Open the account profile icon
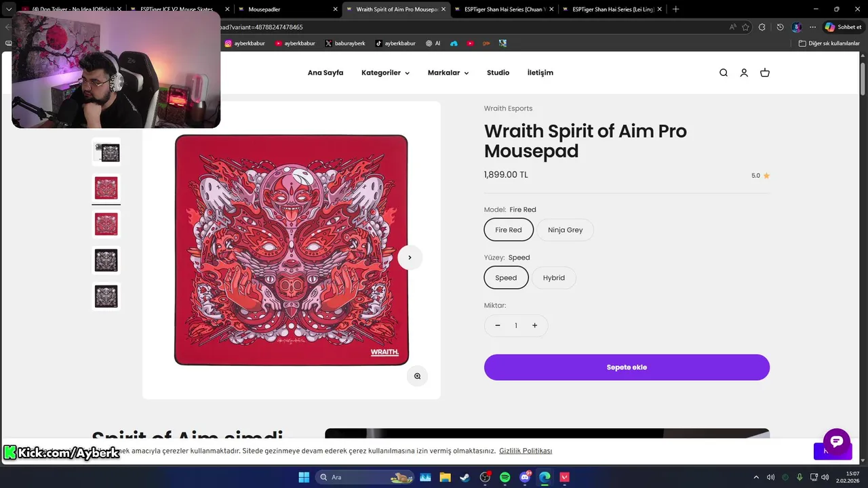868x488 pixels. [744, 73]
